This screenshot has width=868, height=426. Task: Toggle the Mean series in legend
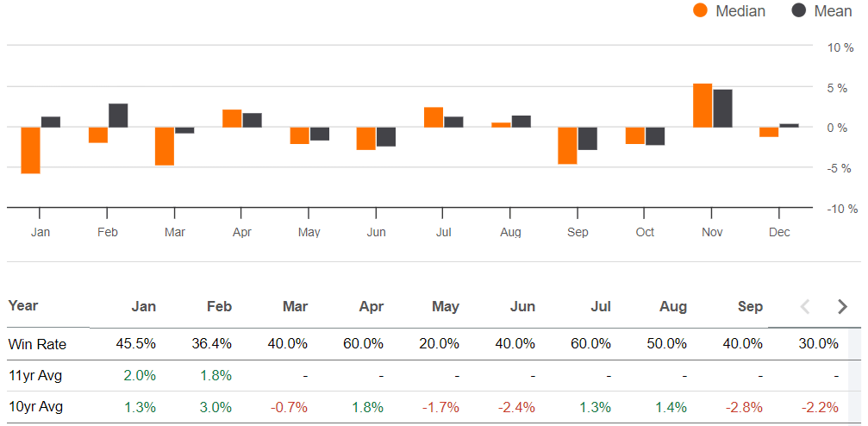[834, 11]
